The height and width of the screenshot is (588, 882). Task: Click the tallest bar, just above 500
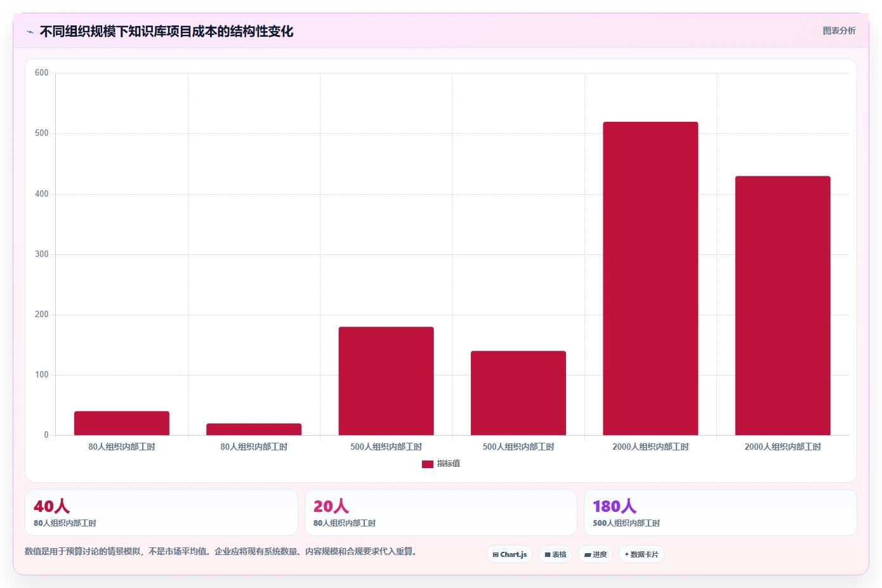tap(650, 278)
